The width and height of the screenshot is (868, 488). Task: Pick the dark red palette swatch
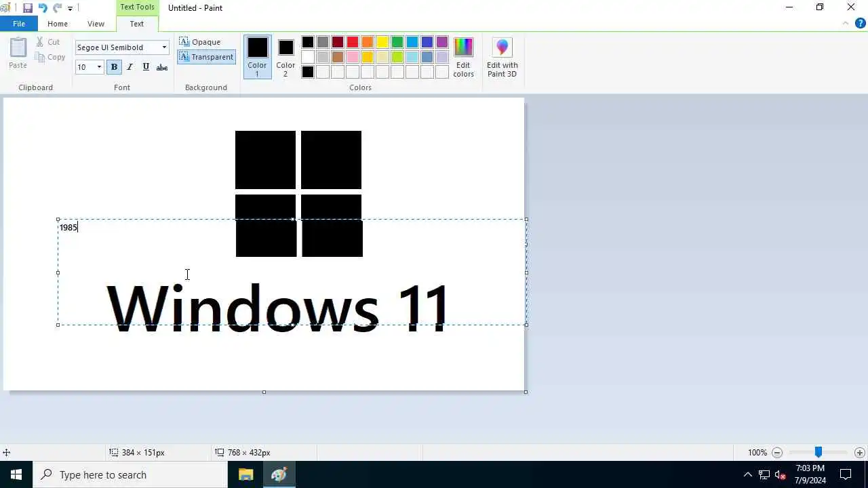click(338, 42)
